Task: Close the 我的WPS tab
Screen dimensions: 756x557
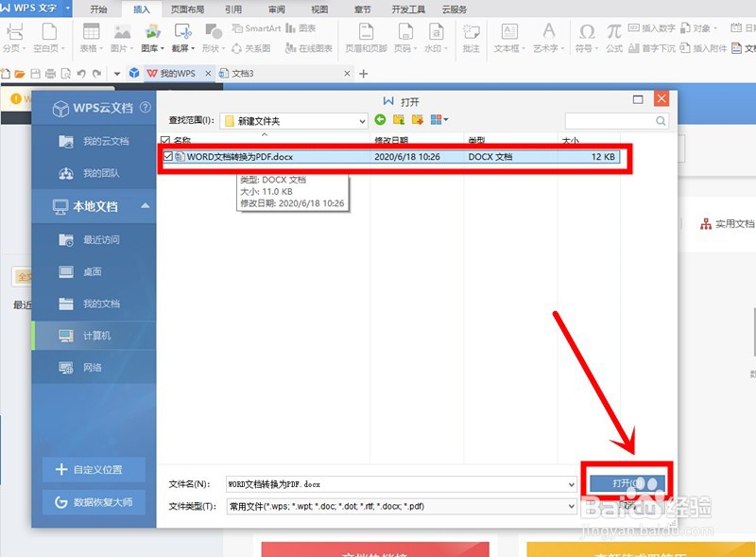Action: click(208, 74)
